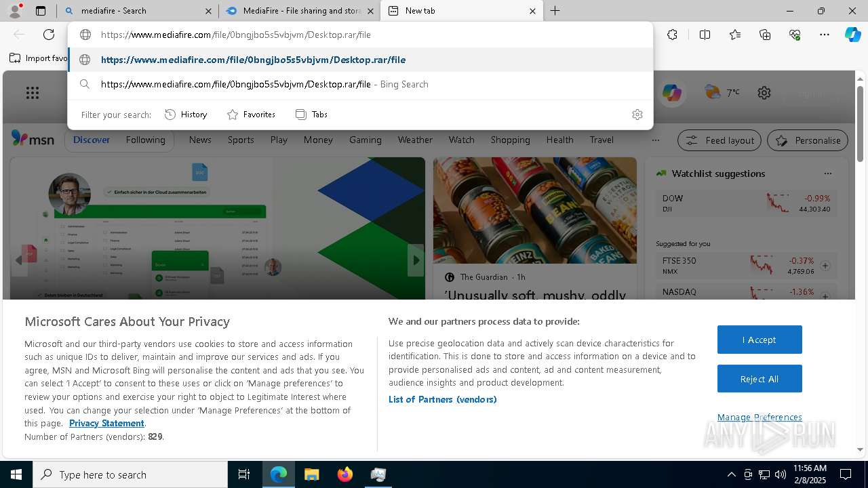Open Watchlist suggestions more options
This screenshot has width=868, height=488.
pos(827,174)
